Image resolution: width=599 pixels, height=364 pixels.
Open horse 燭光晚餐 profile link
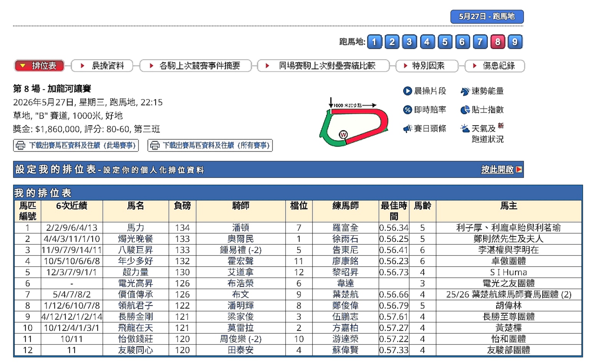click(x=136, y=239)
